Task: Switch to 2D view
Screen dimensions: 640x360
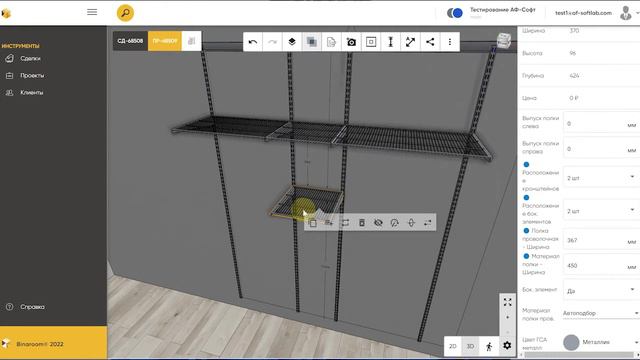Action: tap(453, 346)
